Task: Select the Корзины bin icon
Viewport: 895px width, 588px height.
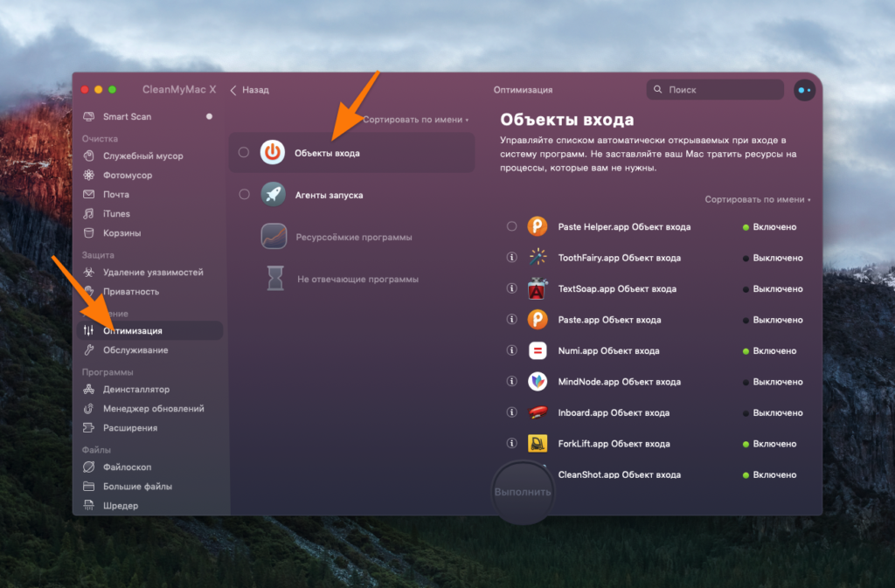Action: pos(89,233)
